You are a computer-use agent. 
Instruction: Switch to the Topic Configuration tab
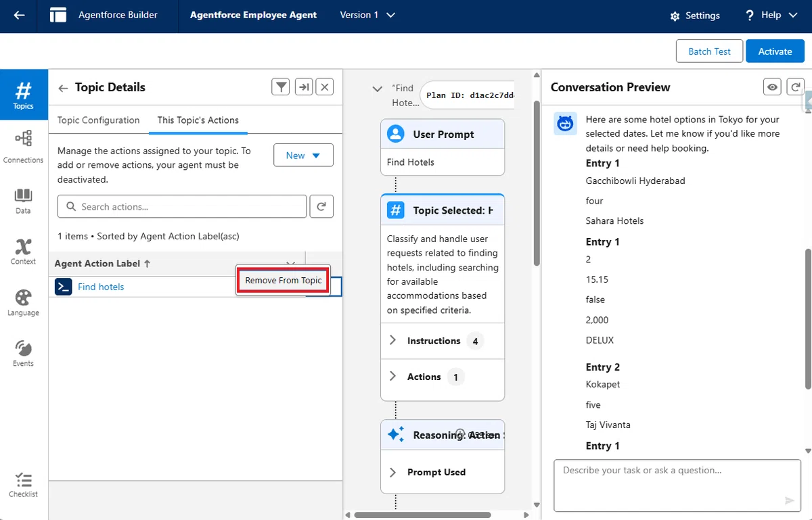click(x=98, y=120)
